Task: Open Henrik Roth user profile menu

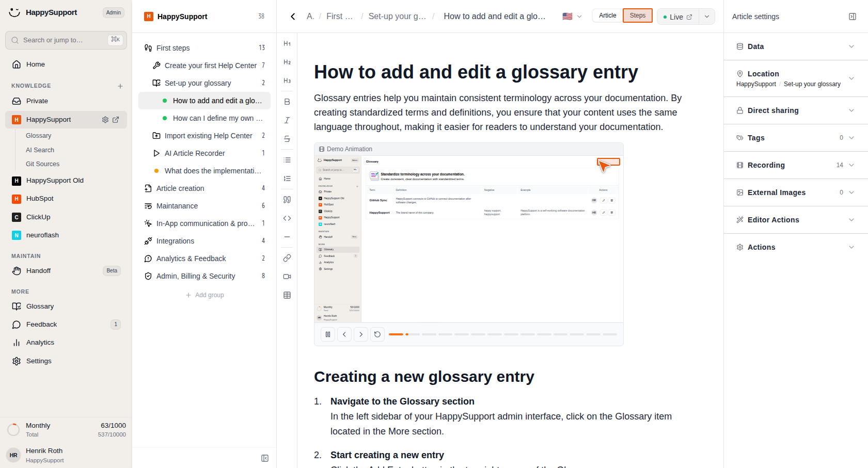Action: click(66, 455)
